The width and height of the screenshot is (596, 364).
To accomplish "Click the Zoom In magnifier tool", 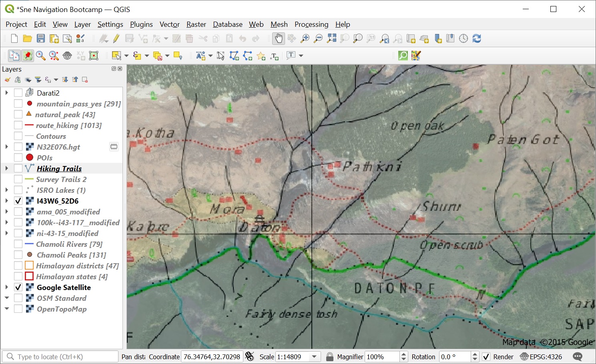I will click(305, 38).
